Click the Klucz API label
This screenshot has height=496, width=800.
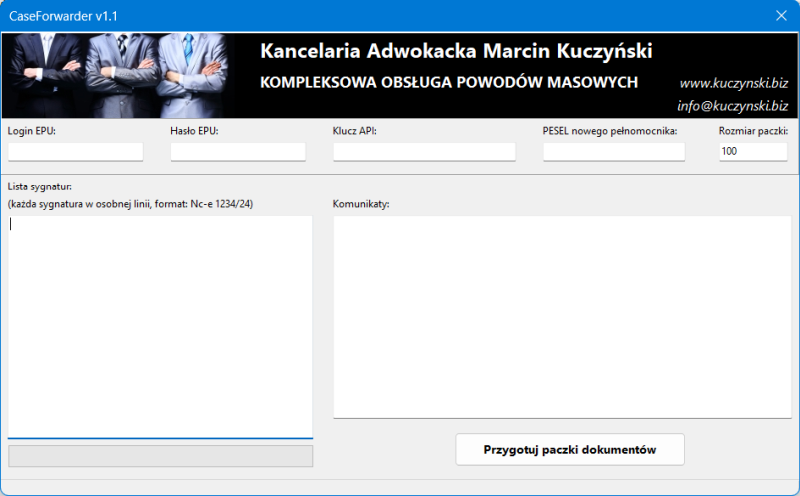[x=354, y=131]
